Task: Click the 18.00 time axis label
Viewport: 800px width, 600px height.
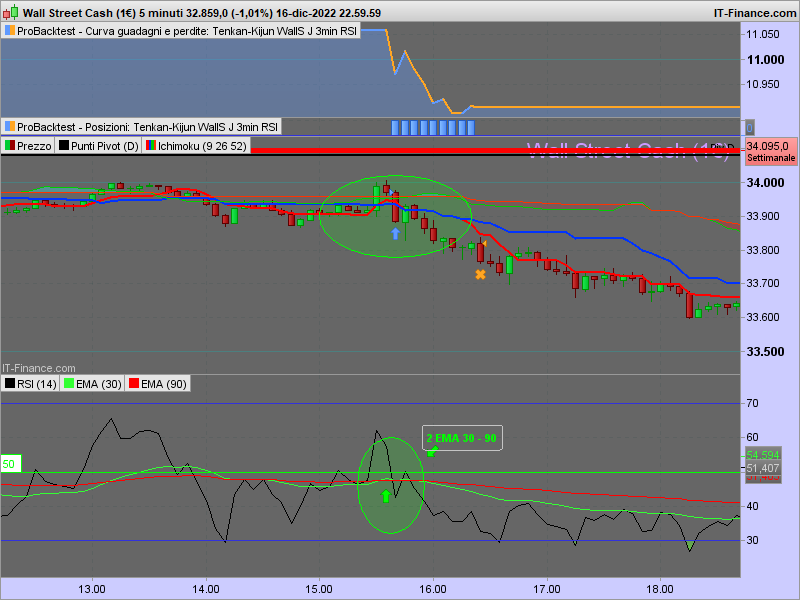Action: coord(660,589)
